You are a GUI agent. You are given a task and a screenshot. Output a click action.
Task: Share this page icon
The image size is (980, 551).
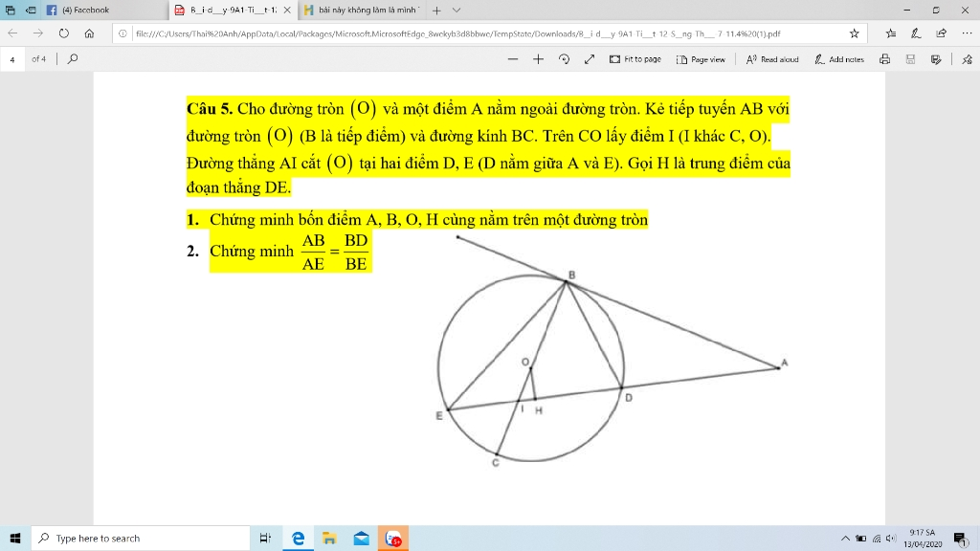click(x=942, y=33)
